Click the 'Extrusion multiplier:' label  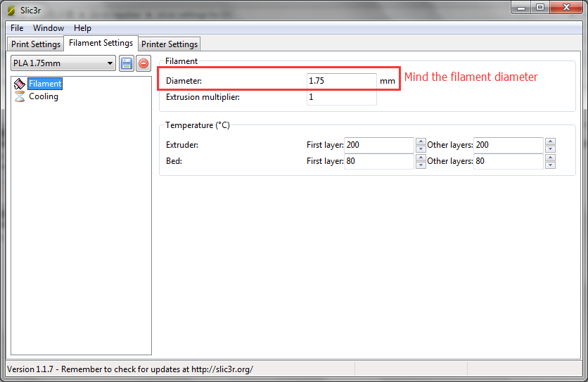(203, 97)
